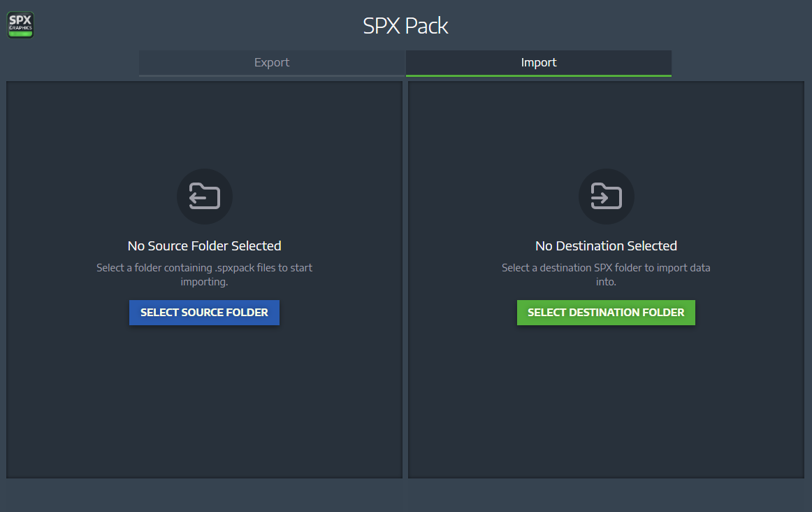
Task: Switch to the Export tab
Action: pyautogui.click(x=271, y=62)
